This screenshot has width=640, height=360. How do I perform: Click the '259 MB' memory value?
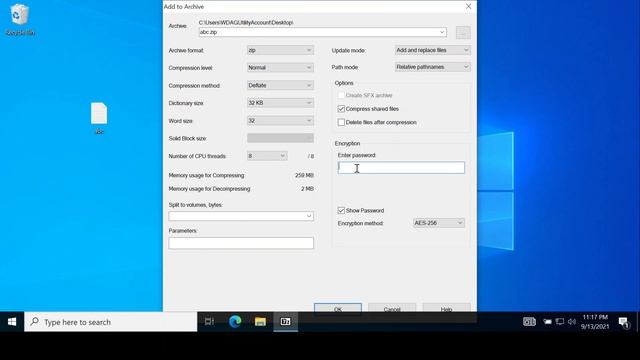point(304,176)
